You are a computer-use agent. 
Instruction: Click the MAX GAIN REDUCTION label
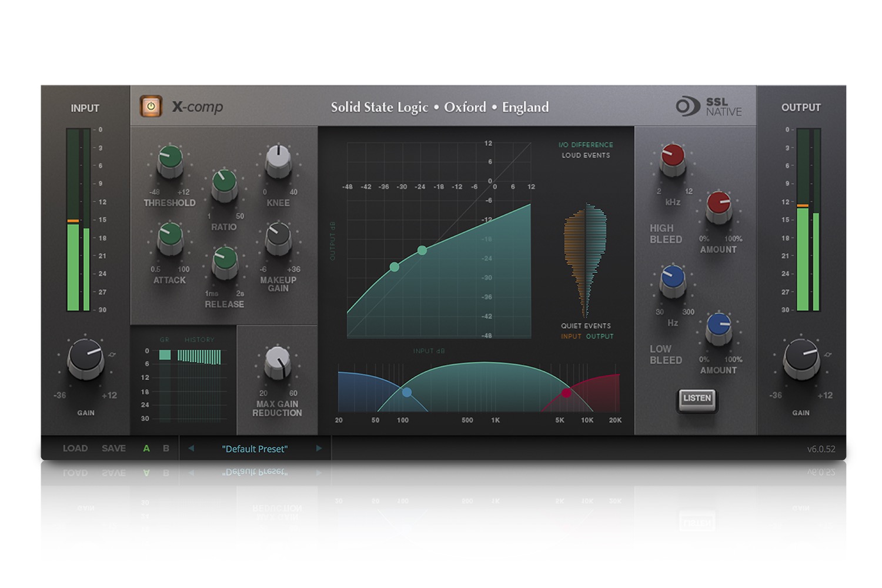[278, 409]
